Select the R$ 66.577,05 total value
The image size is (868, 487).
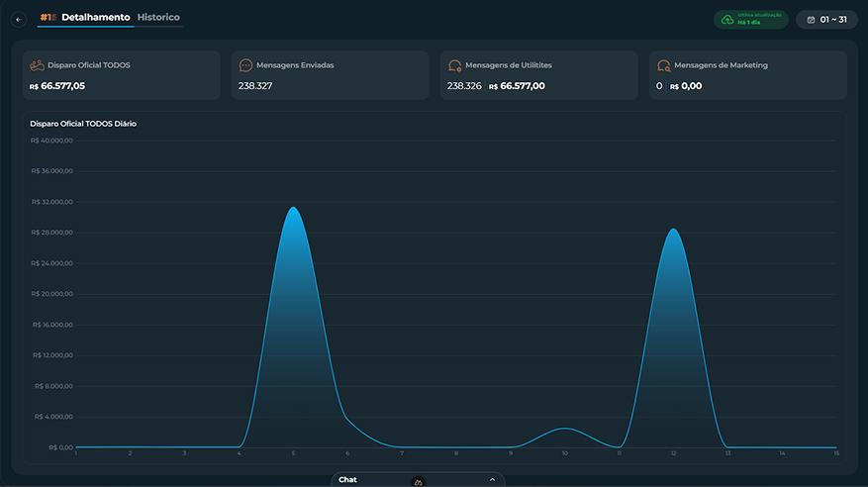[57, 86]
